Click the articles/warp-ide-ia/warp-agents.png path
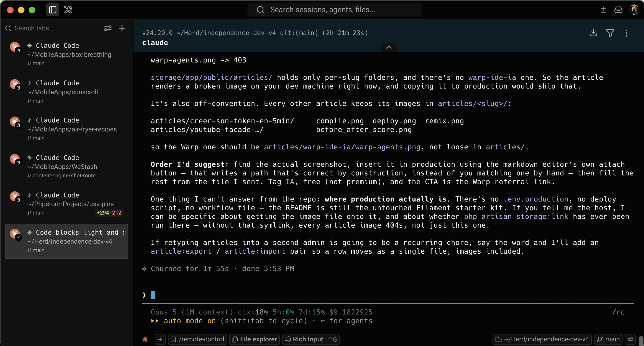Image resolution: width=644 pixels, height=346 pixels. coord(342,147)
